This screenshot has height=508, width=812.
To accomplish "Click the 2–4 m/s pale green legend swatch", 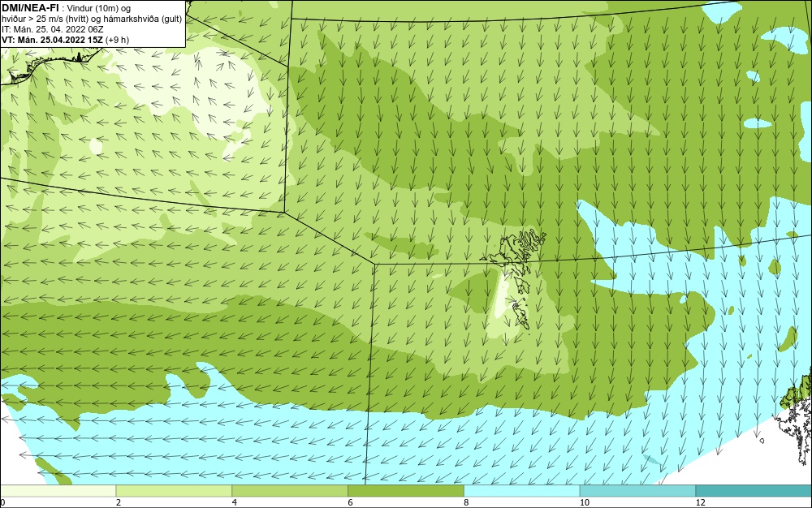I will [x=174, y=491].
